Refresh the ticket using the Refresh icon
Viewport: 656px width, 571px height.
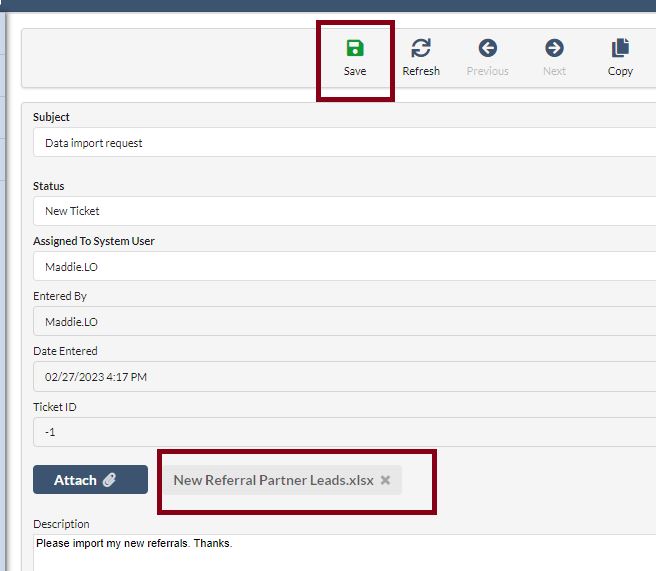[421, 49]
